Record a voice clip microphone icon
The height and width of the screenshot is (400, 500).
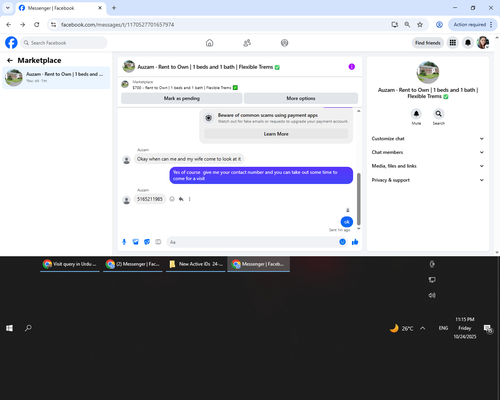click(x=124, y=242)
